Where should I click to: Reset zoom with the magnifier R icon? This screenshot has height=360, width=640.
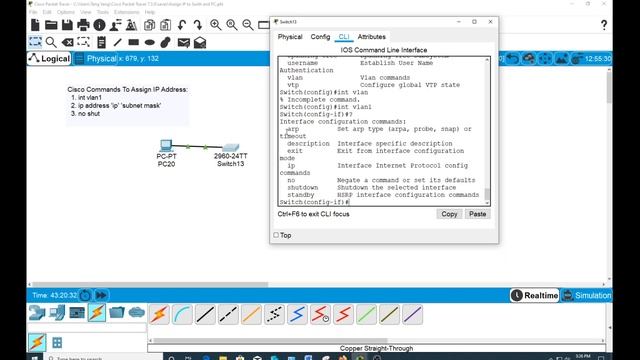pyautogui.click(x=232, y=25)
